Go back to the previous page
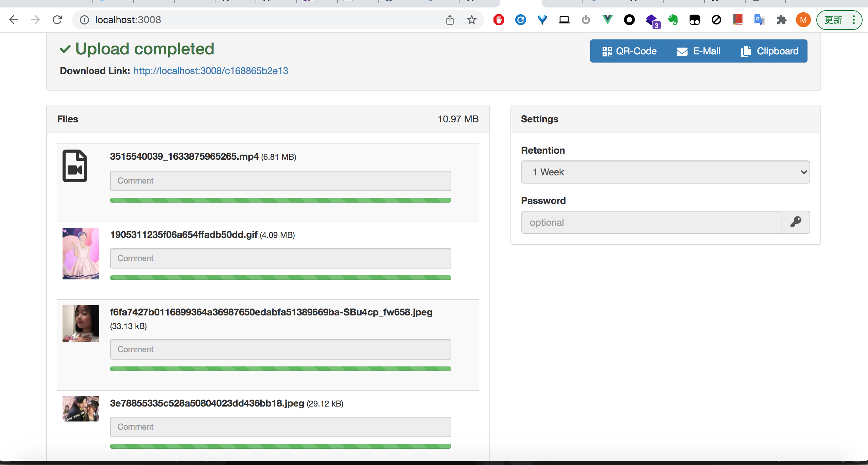This screenshot has width=868, height=465. [14, 20]
